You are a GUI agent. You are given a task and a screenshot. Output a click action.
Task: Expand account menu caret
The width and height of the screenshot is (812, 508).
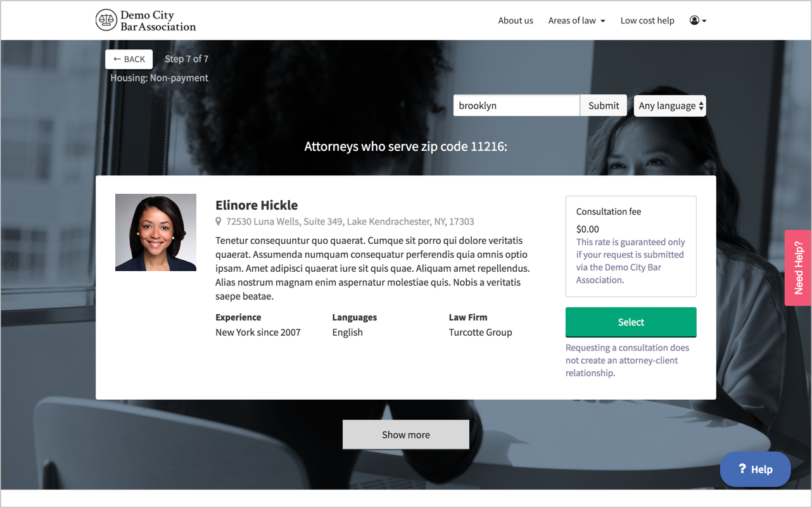click(704, 21)
